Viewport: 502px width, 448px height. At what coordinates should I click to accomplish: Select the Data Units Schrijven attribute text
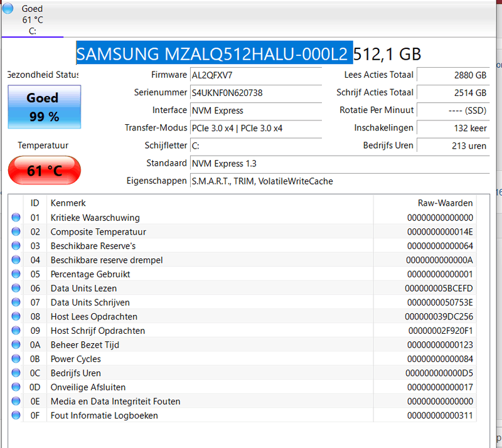[x=90, y=302]
